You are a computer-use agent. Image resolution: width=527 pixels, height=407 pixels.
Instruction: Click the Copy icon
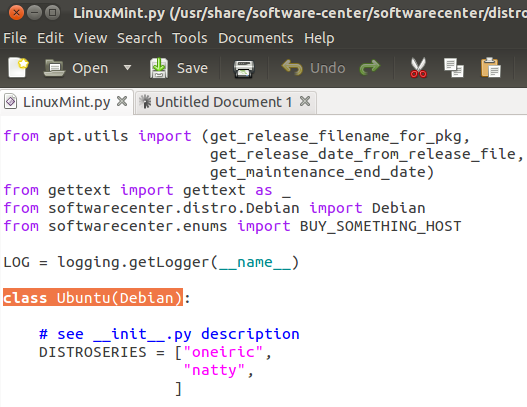pos(454,68)
